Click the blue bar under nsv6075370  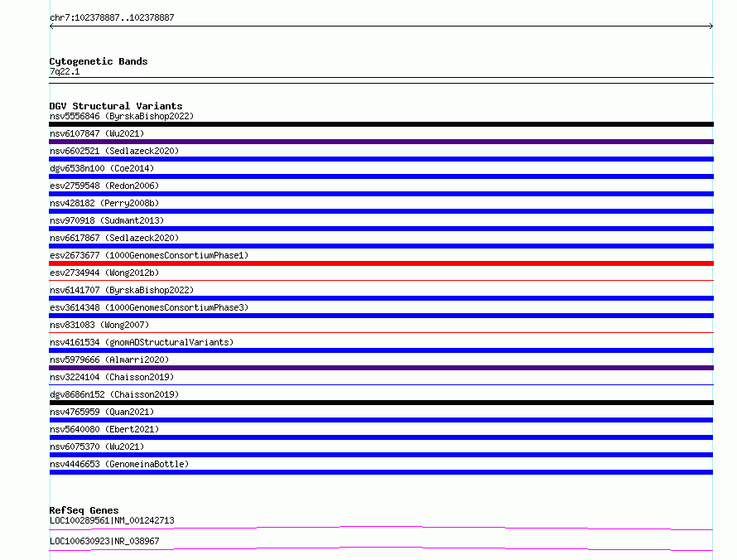click(x=381, y=455)
